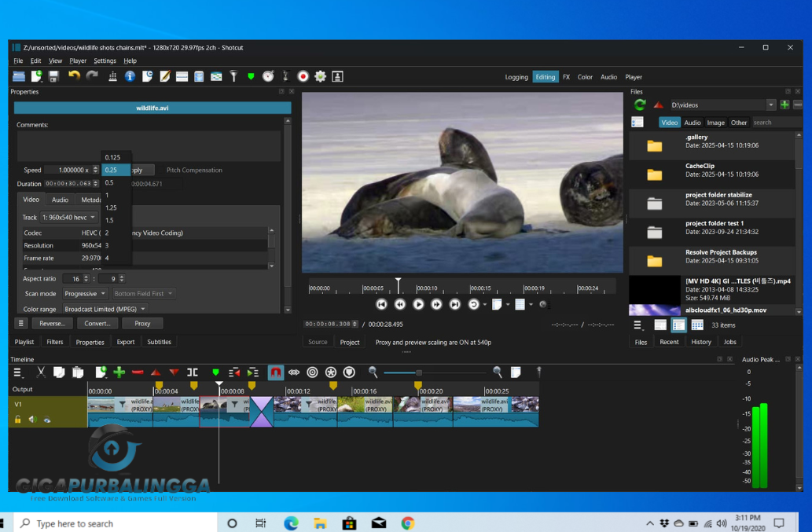
Task: Open Broadcast Limited (MPEG) color range dropdown
Action: pyautogui.click(x=105, y=309)
